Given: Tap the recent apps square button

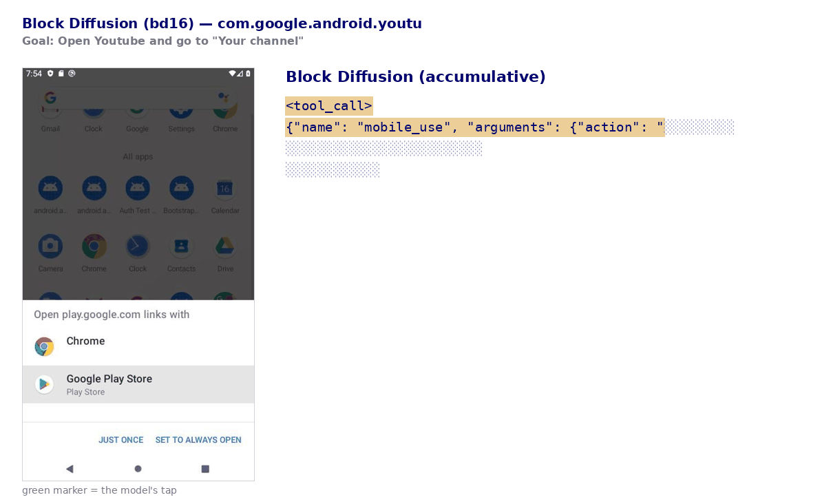Looking at the screenshot, I should tap(205, 469).
